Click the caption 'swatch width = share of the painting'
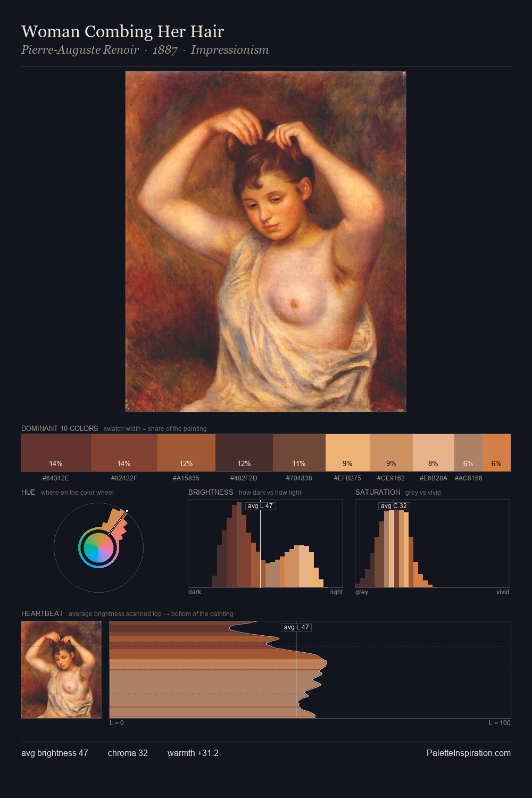This screenshot has width=532, height=798. pyautogui.click(x=155, y=429)
